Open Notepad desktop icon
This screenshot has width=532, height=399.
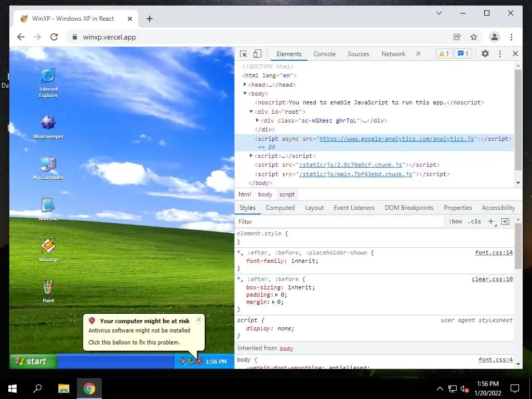(48, 209)
